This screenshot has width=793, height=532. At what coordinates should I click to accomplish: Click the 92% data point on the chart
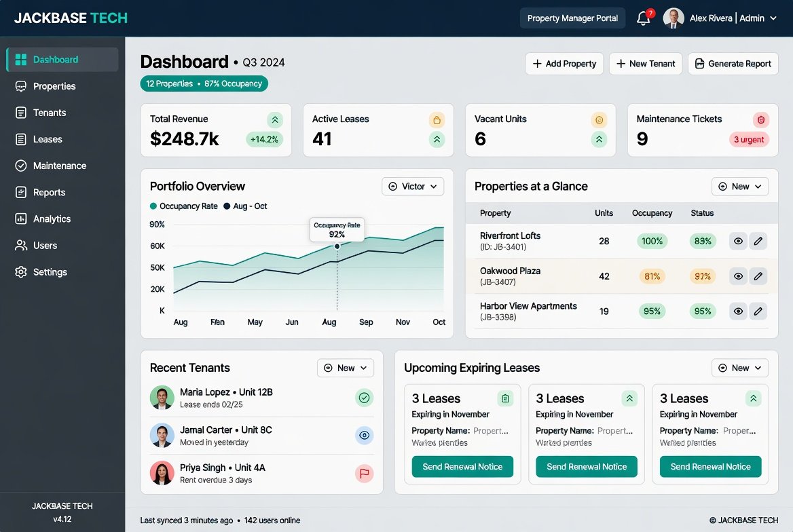tap(337, 246)
